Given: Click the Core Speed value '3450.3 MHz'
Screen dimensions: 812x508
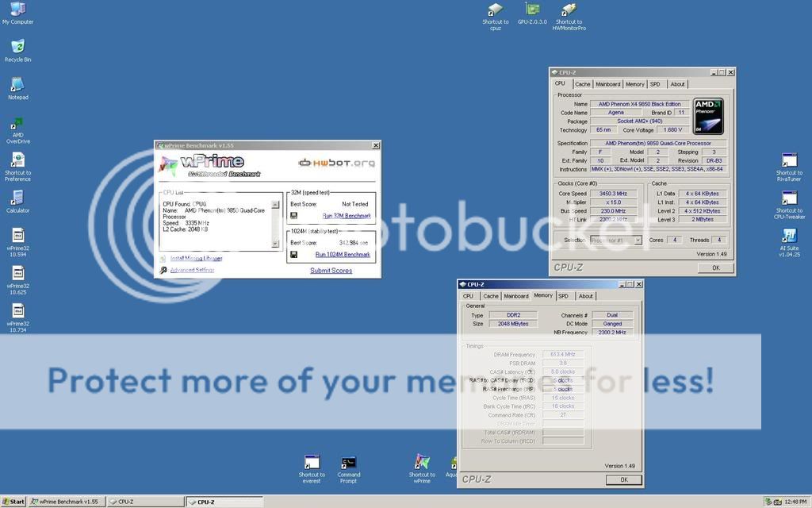Looking at the screenshot, I should click(x=613, y=194).
